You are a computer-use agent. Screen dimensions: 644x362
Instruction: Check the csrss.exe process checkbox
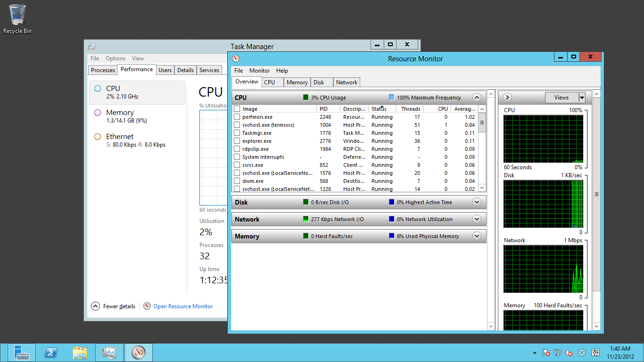237,165
